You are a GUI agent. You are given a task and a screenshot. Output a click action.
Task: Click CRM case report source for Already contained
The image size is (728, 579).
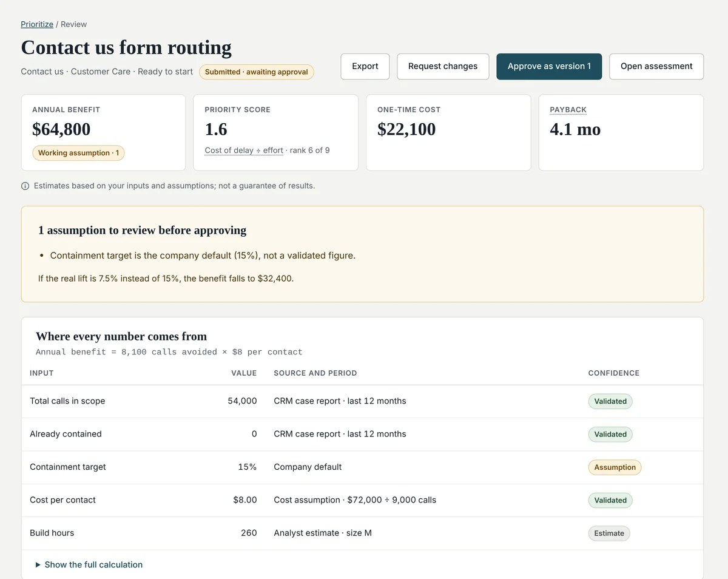(x=340, y=434)
